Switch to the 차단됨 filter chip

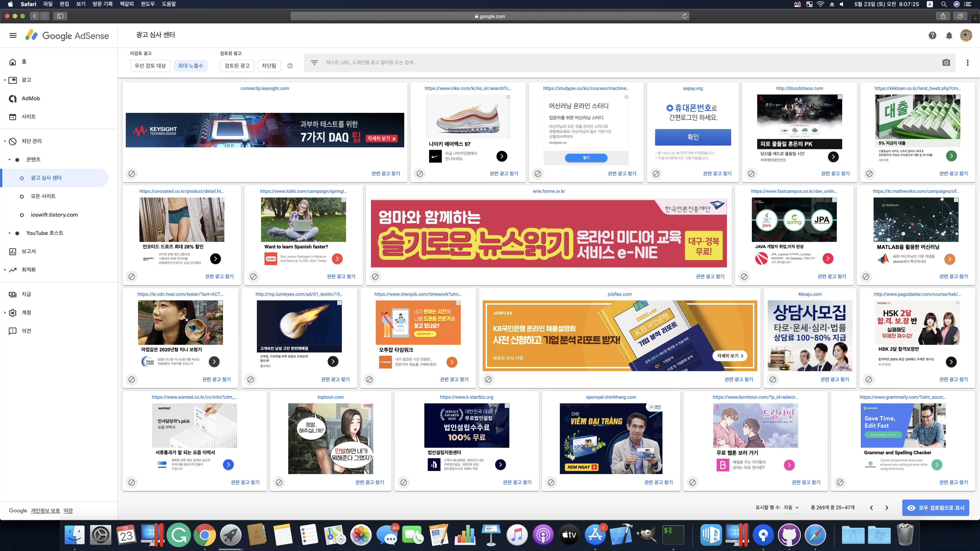[269, 66]
